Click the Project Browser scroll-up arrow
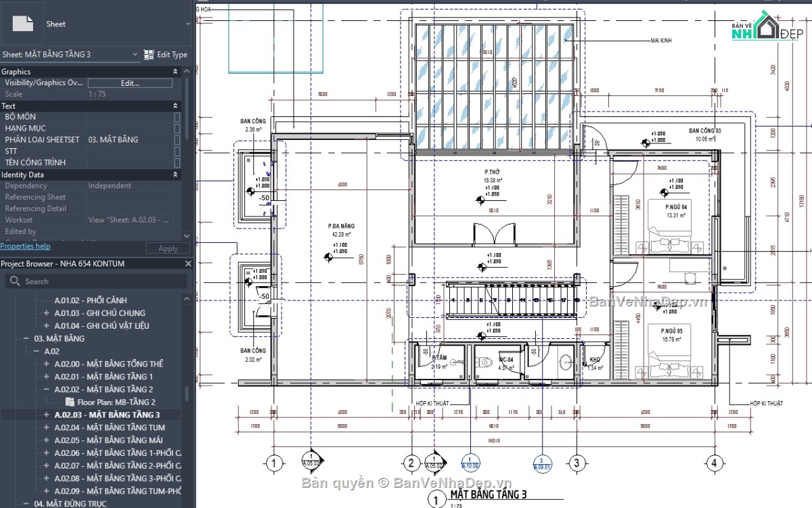This screenshot has width=812, height=508. 187,298
